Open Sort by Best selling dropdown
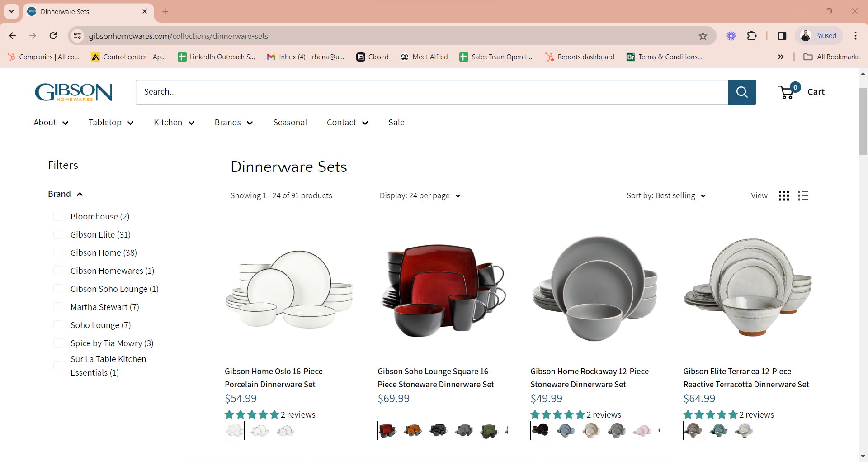This screenshot has width=868, height=462. click(666, 195)
